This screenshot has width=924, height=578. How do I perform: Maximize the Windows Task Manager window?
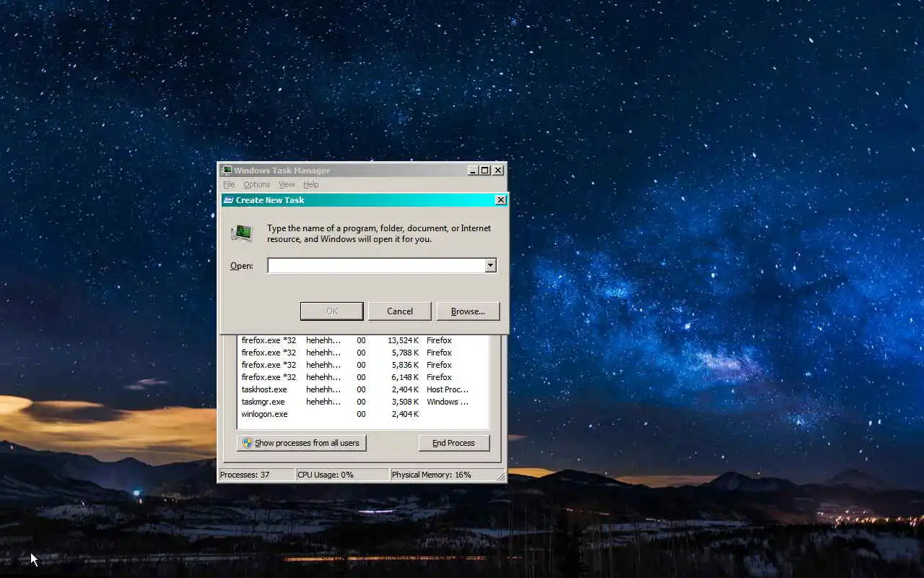tap(485, 171)
